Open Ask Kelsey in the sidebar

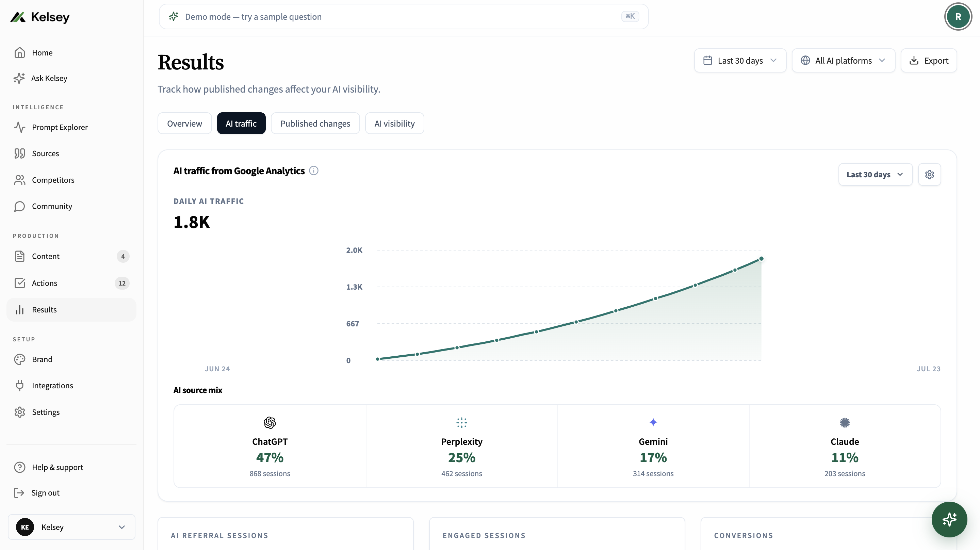(71, 78)
